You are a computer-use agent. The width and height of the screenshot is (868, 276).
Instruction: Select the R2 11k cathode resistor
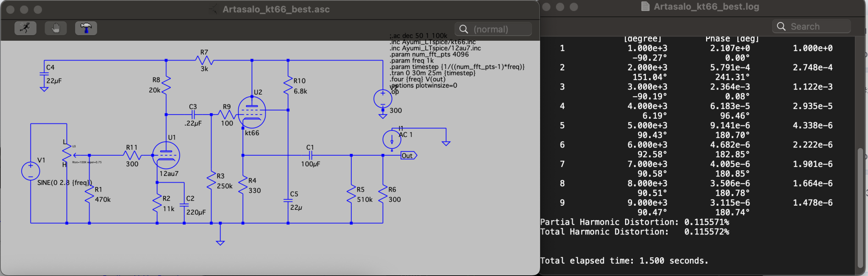coord(157,203)
